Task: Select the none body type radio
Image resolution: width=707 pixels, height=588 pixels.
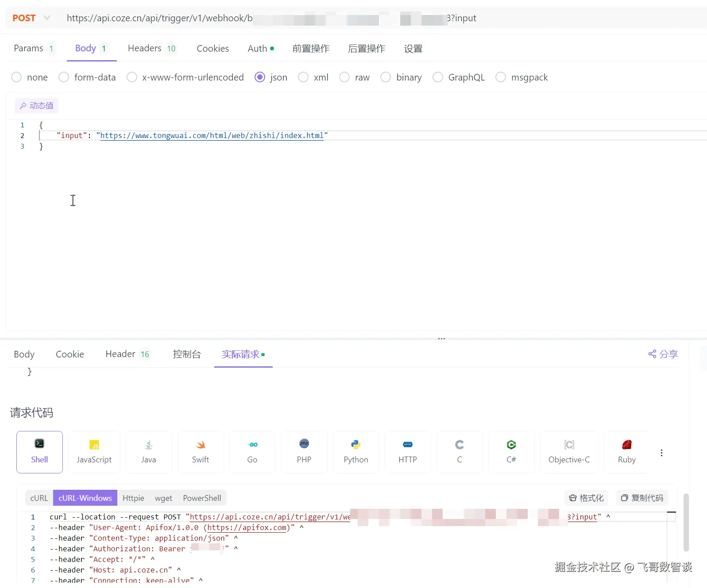Action: click(16, 77)
